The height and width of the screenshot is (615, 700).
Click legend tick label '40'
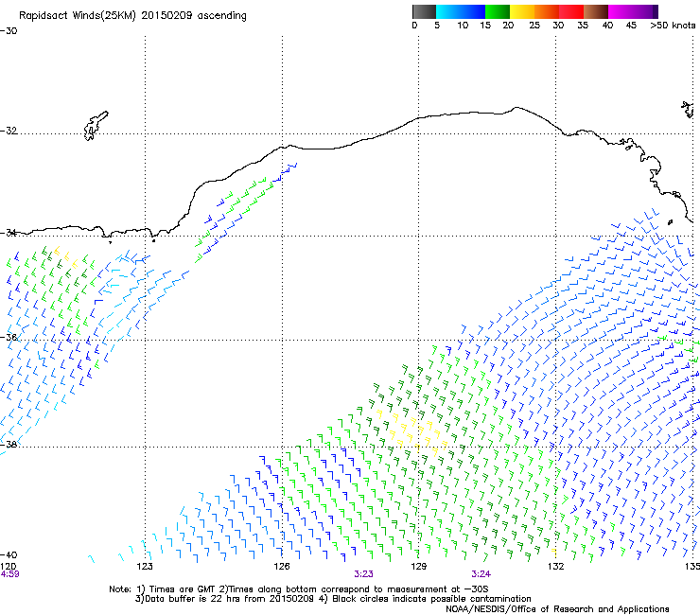[x=607, y=26]
